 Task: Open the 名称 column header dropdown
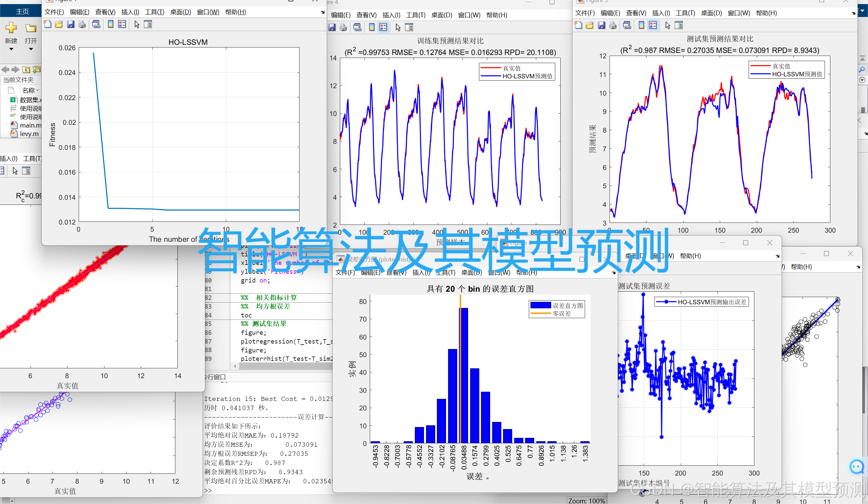pos(38,90)
